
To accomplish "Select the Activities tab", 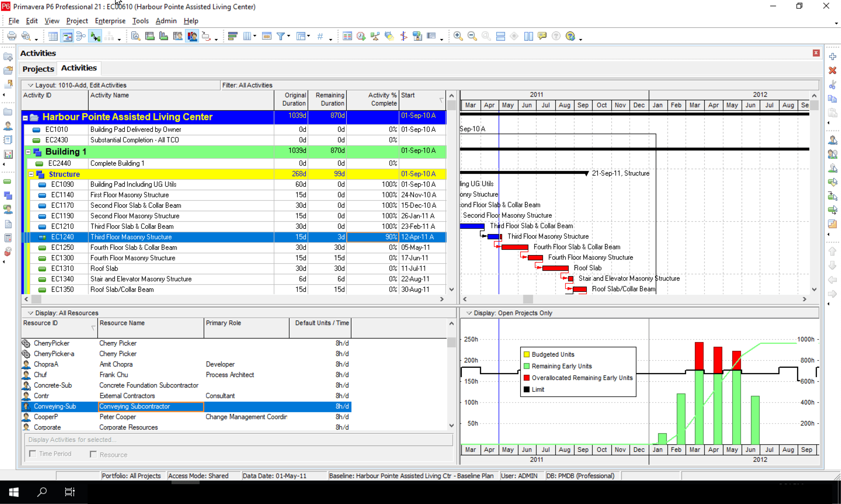I will point(79,68).
